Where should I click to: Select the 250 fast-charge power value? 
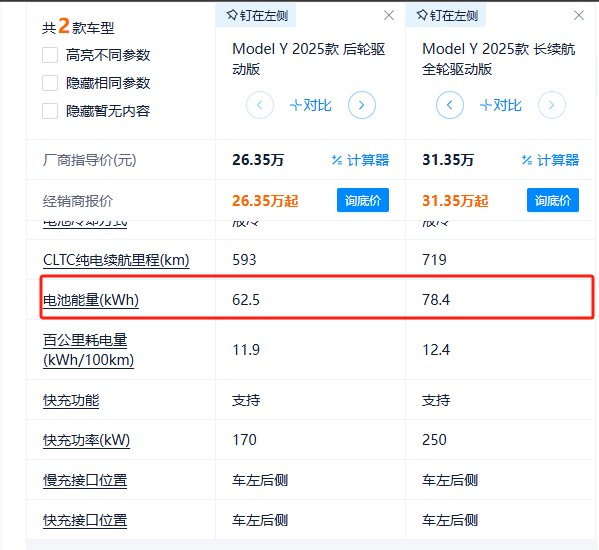(x=434, y=440)
